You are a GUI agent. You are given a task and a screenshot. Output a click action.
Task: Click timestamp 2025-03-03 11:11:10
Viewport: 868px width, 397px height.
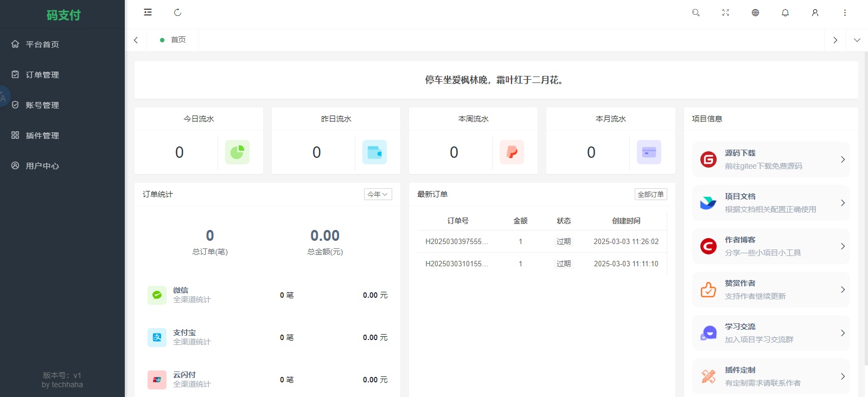pos(626,264)
